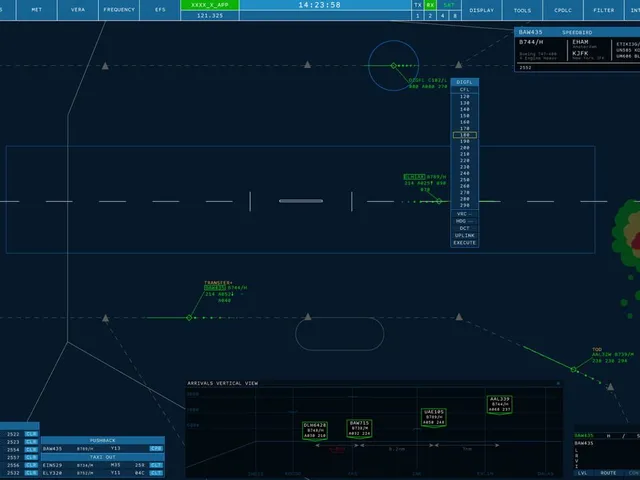Open the VRC option in the level menu
This screenshot has height=480, width=640.
coord(464,214)
